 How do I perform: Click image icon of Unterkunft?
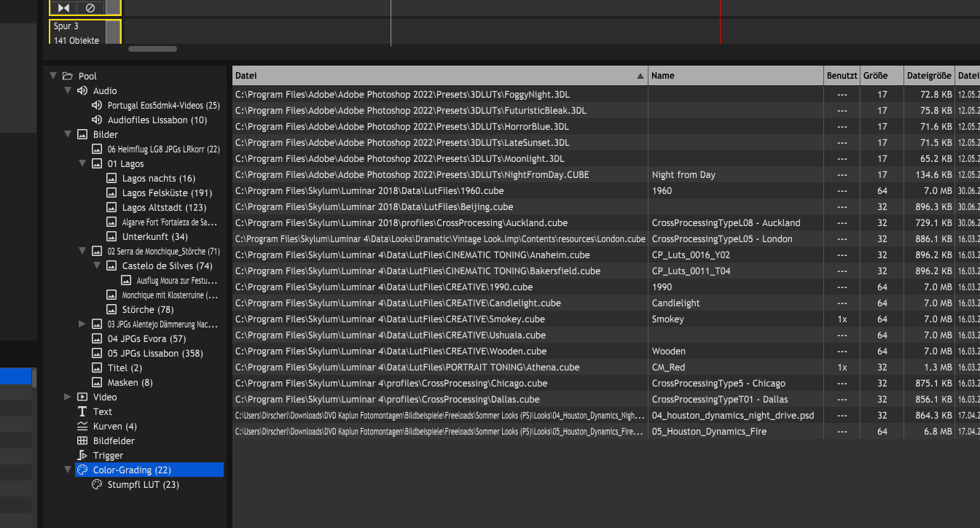111,236
